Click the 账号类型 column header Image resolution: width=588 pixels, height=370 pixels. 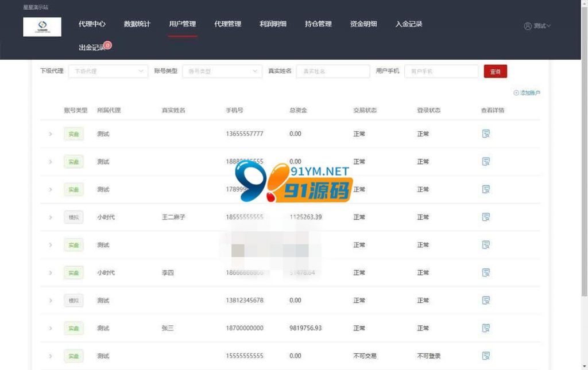coord(76,110)
